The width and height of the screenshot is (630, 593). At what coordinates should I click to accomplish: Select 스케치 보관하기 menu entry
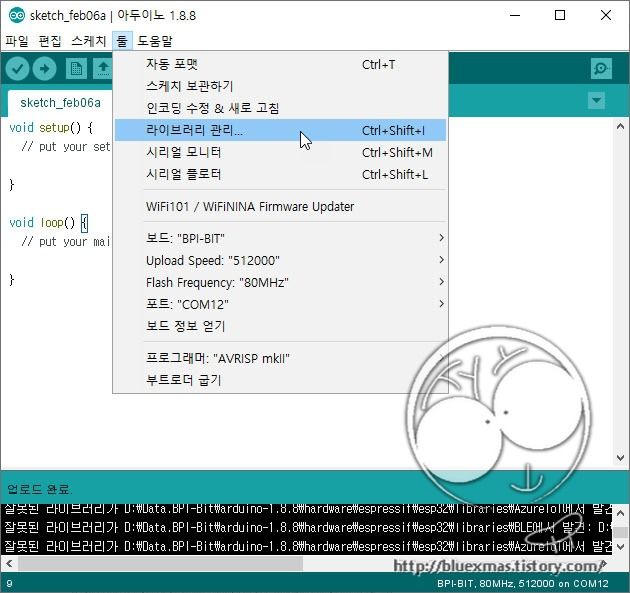[x=280, y=86]
